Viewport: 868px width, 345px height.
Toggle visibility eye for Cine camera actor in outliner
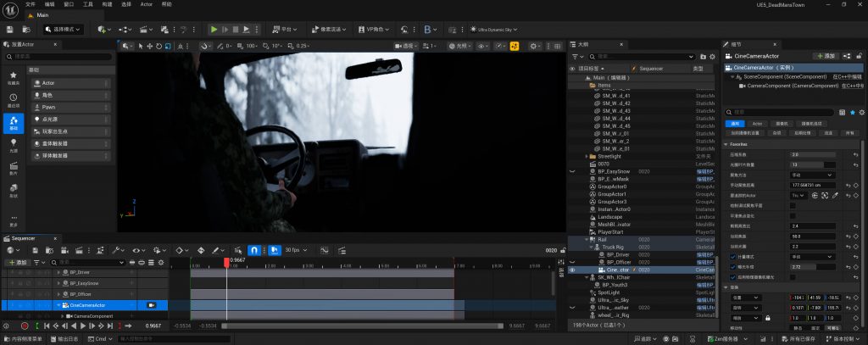(x=572, y=270)
